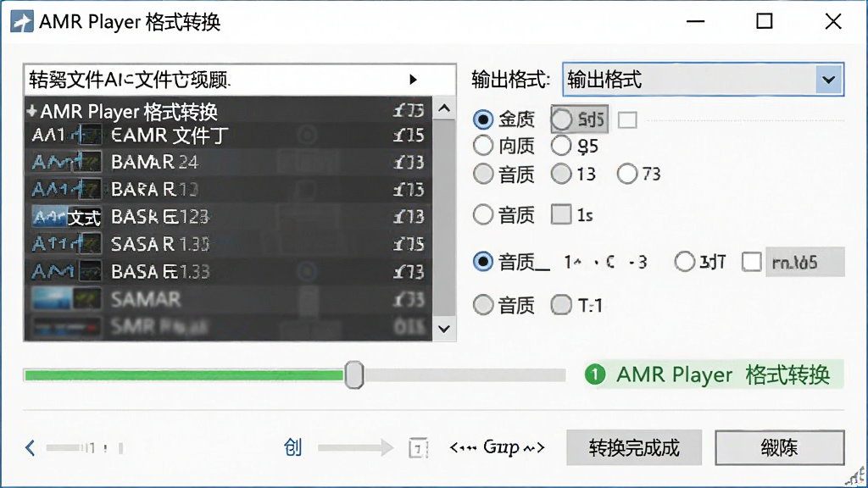Close the AMR Player window
The image size is (868, 488).
[833, 21]
